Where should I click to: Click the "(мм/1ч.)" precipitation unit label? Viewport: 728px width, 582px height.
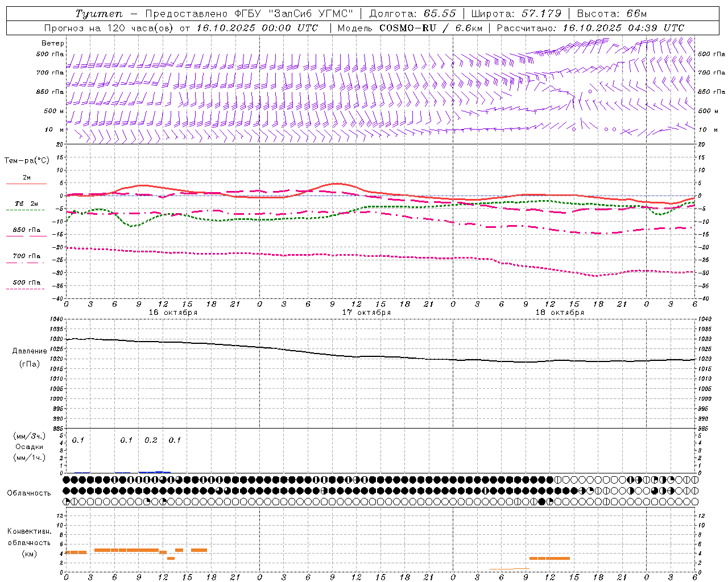[29, 458]
